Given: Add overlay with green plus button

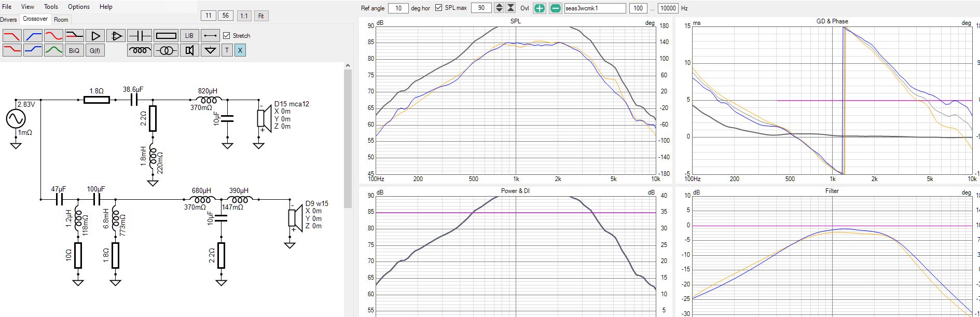Looking at the screenshot, I should pyautogui.click(x=540, y=8).
